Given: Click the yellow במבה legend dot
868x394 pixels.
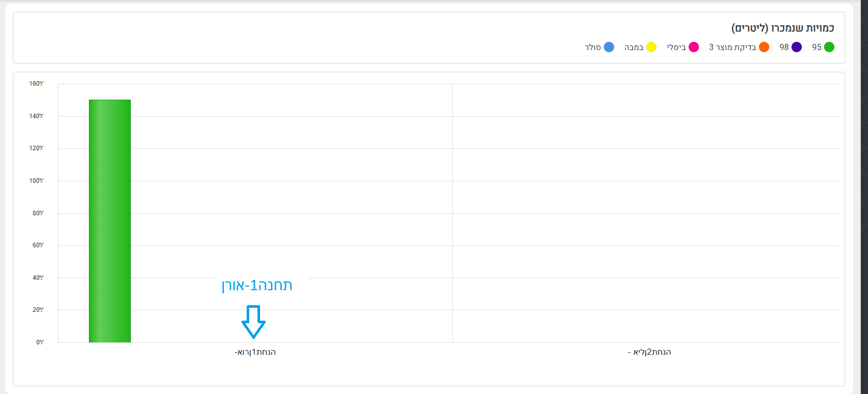Looking at the screenshot, I should [x=651, y=47].
